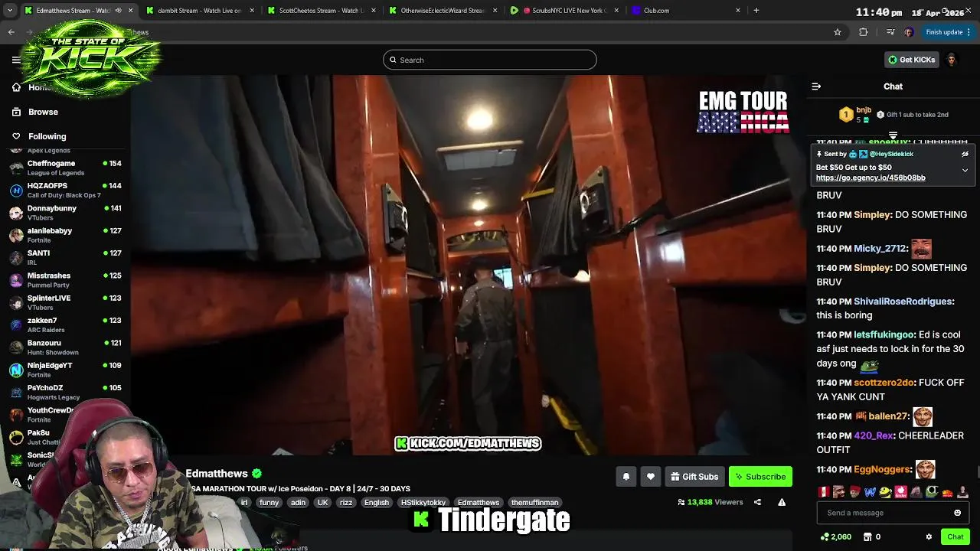This screenshot has height=551, width=980.
Task: Collapse the chat panel with arrow icon
Action: [x=816, y=86]
